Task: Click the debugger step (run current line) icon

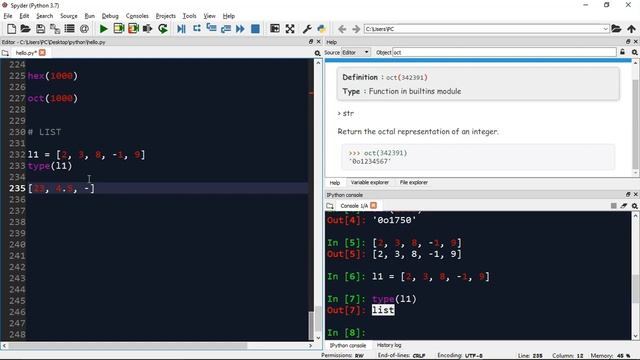Action: point(197,29)
